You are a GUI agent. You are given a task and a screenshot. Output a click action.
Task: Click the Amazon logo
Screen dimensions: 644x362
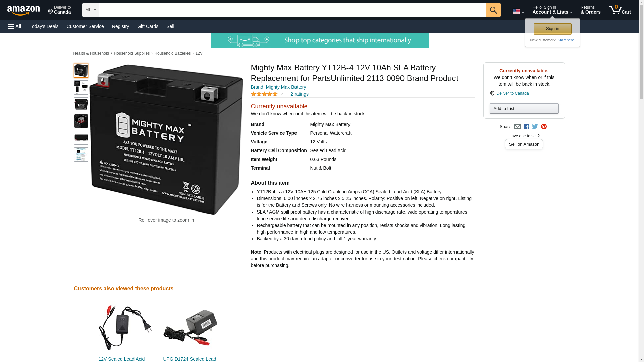[x=23, y=10]
